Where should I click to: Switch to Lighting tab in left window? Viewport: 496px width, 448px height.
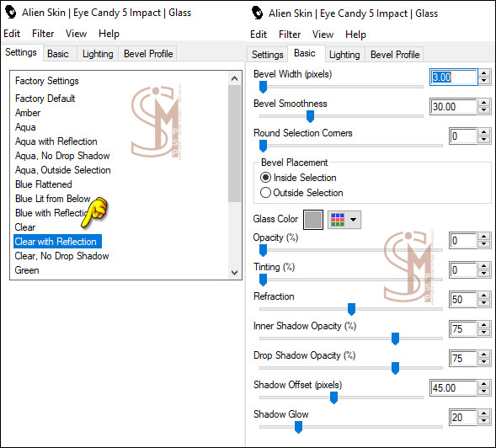[98, 54]
